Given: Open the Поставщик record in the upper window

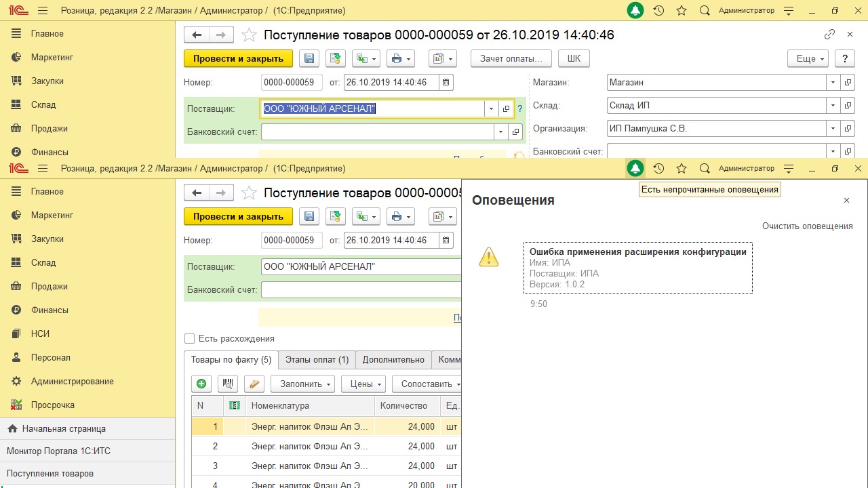Looking at the screenshot, I should click(506, 108).
